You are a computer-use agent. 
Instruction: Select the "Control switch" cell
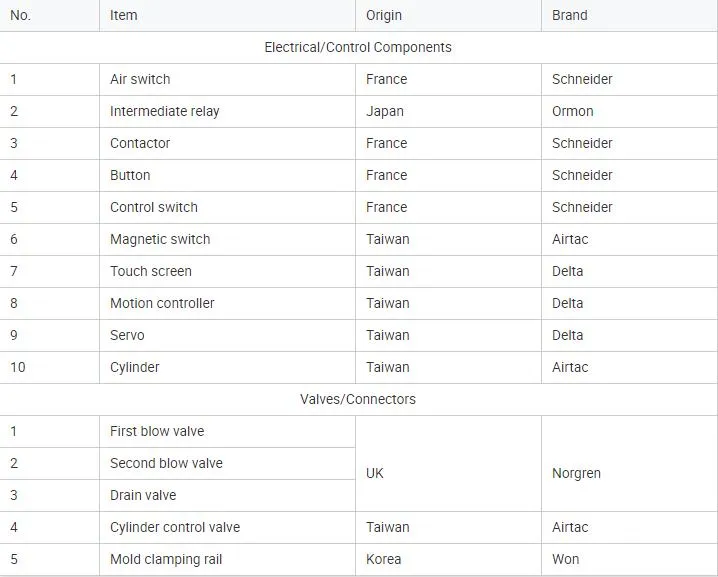click(x=154, y=207)
